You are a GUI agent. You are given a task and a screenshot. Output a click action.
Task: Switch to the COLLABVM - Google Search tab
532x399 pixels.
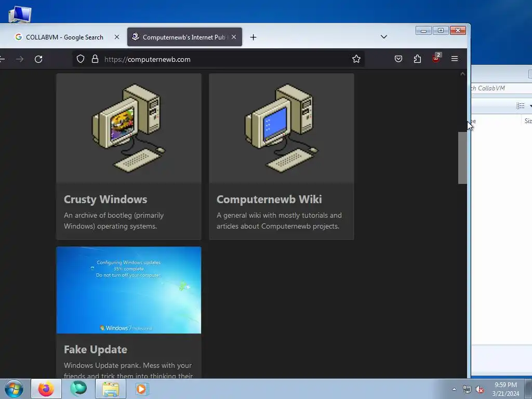tap(64, 37)
